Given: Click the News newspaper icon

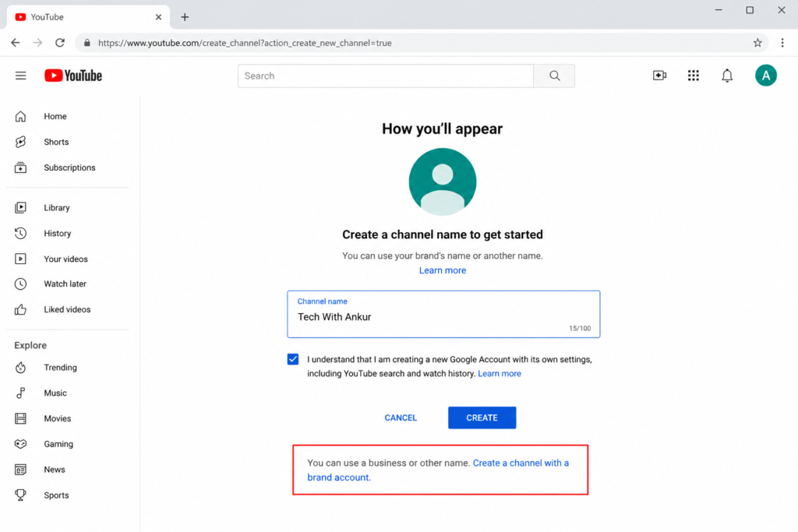Looking at the screenshot, I should pos(20,470).
